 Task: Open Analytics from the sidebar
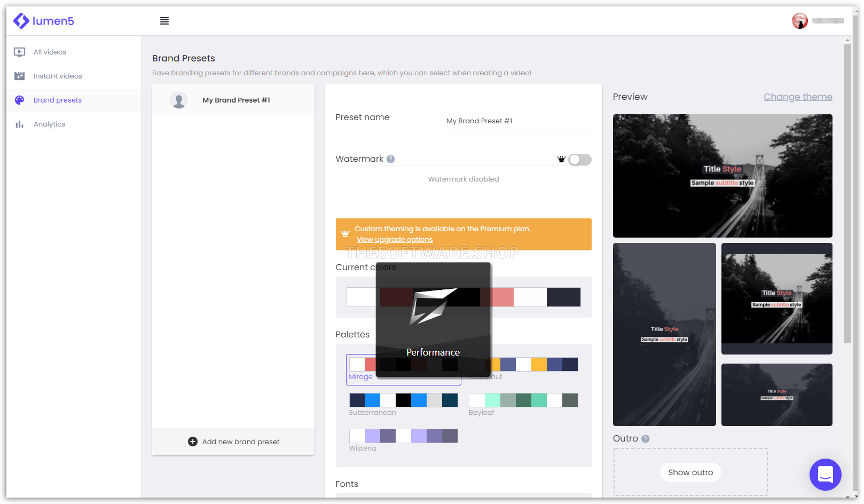(x=49, y=124)
